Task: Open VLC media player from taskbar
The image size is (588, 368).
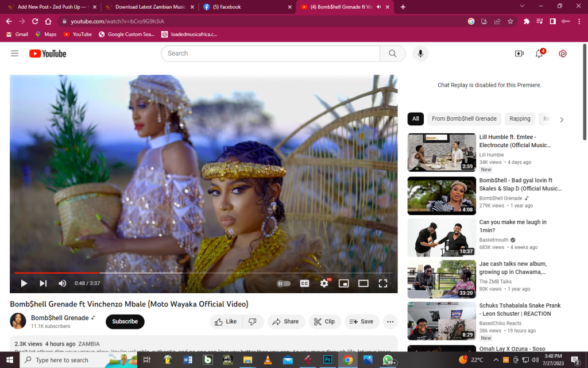Action: (268, 360)
